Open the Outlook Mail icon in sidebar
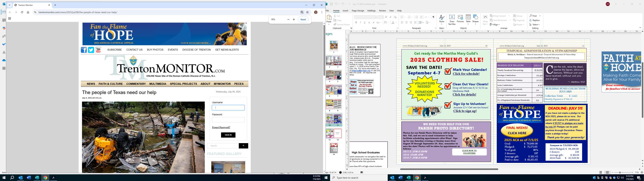 (x=4, y=12)
